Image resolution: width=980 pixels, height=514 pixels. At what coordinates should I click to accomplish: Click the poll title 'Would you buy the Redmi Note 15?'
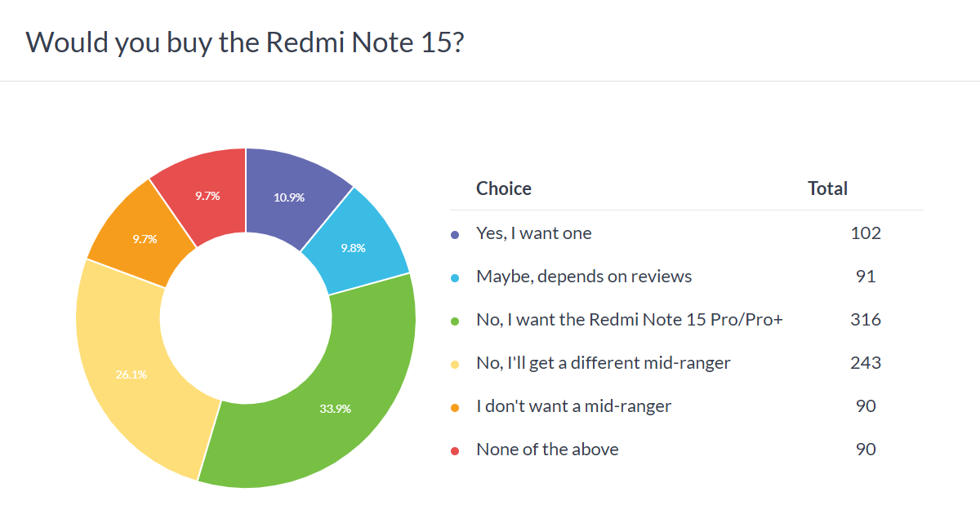point(246,42)
